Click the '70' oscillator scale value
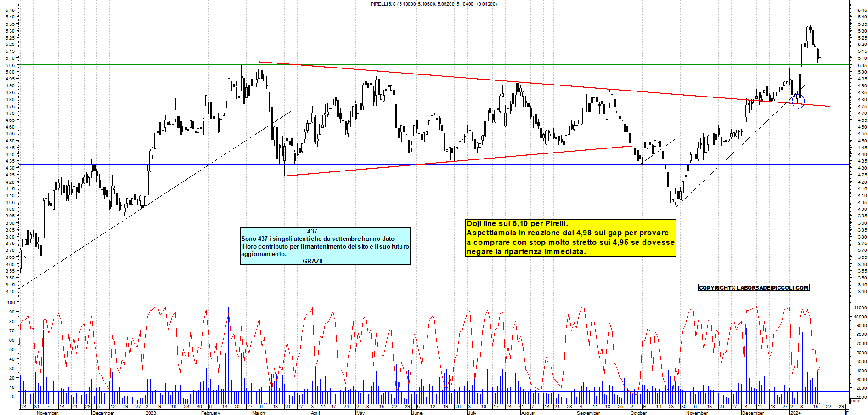868x415 pixels. 12,331
